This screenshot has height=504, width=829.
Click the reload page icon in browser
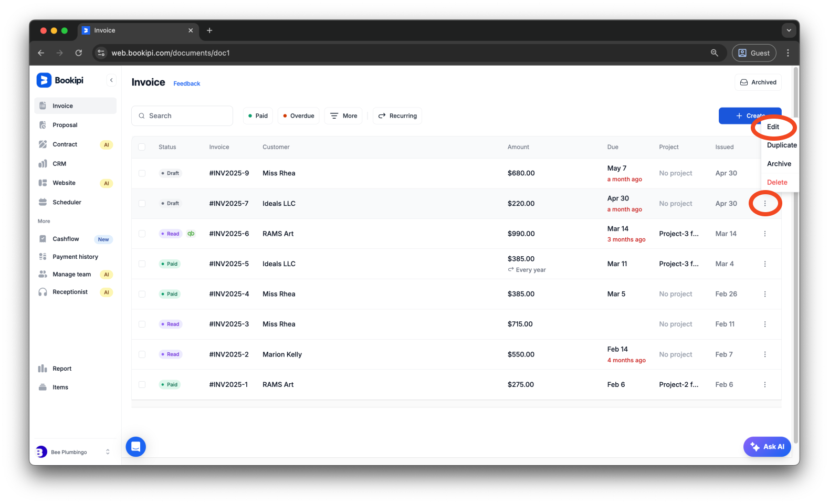click(x=79, y=53)
